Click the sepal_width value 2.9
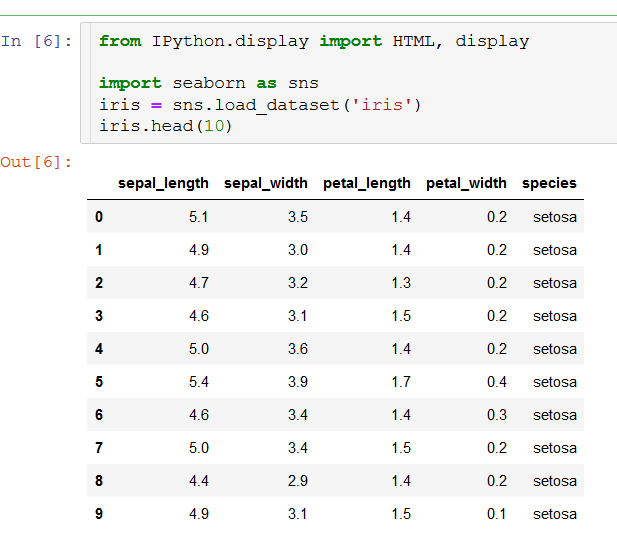 pyautogui.click(x=297, y=481)
